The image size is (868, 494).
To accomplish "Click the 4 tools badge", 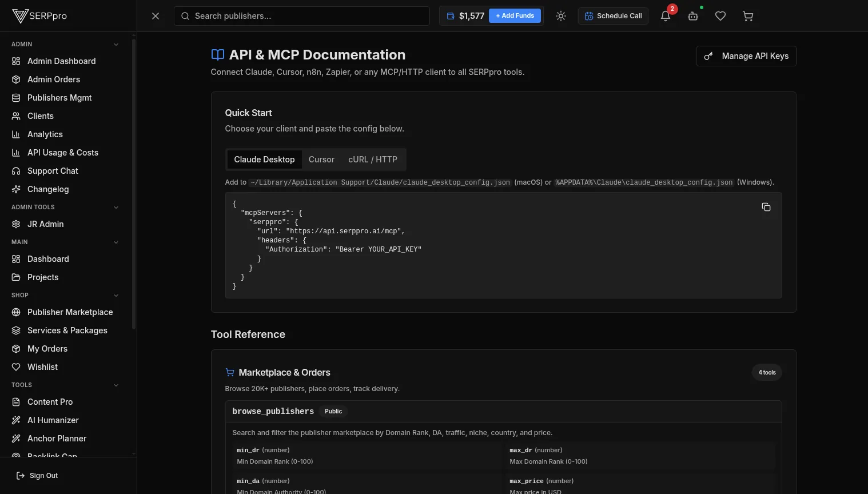I will [767, 372].
